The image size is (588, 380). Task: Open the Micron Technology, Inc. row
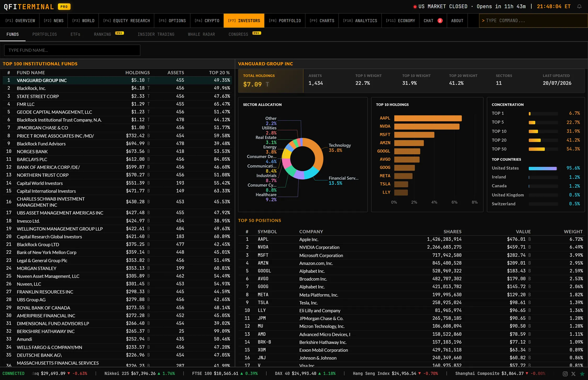[411, 326]
